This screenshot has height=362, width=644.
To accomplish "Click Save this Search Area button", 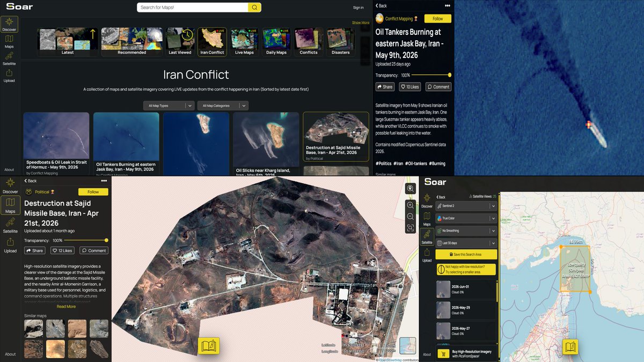I will pos(466,254).
